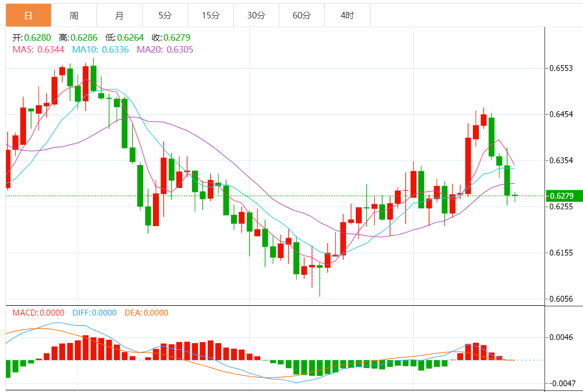The height and width of the screenshot is (392, 583).
Task: Open the 15分 timeframe tab
Action: 211,15
